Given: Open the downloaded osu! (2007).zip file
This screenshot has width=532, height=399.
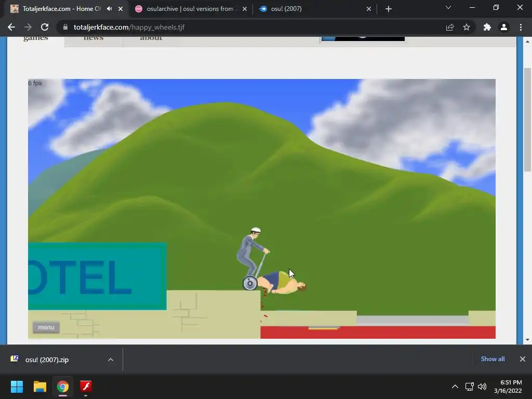Looking at the screenshot, I should [x=47, y=360].
